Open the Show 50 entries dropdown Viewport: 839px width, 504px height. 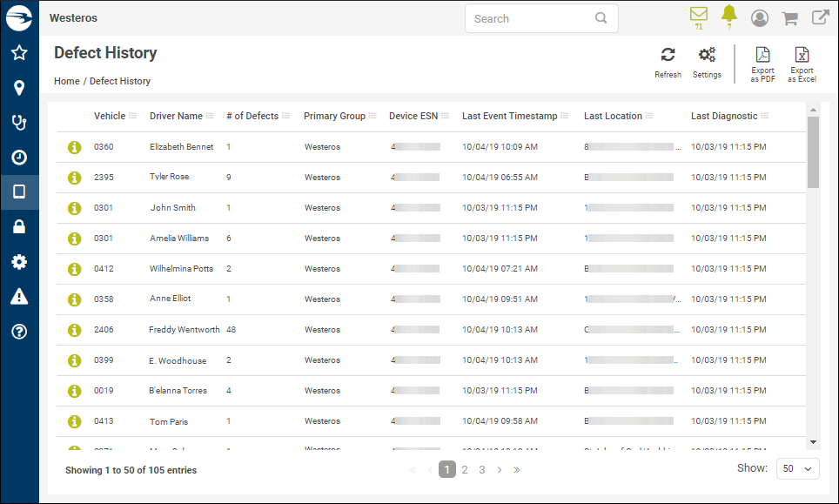[797, 468]
